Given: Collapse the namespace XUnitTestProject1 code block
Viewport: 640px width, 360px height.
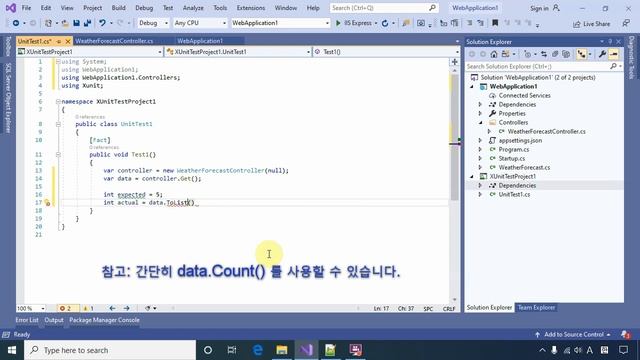Looking at the screenshot, I should pyautogui.click(x=58, y=101).
